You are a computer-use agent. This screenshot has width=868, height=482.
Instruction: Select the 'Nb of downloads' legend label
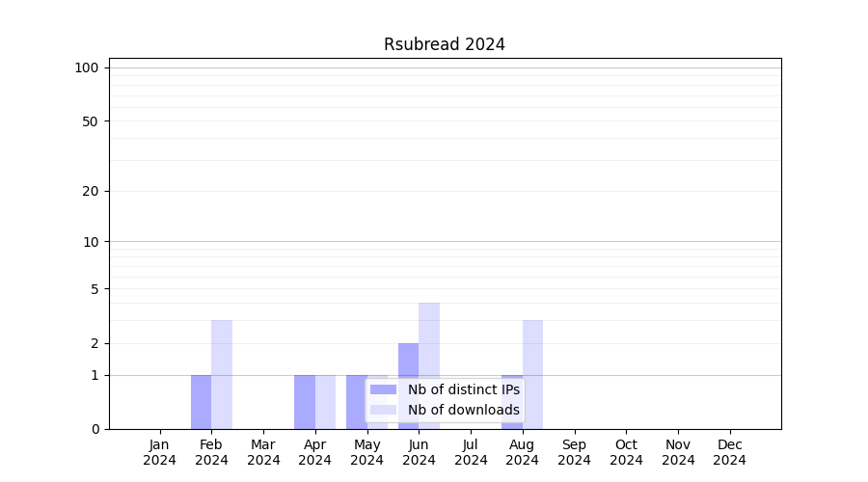463,410
